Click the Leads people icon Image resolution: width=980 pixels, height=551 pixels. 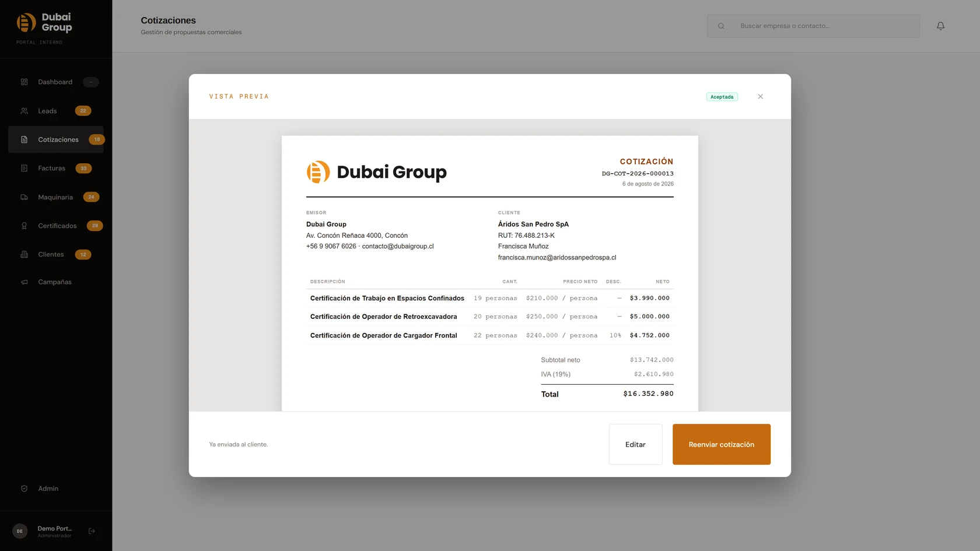(x=24, y=111)
